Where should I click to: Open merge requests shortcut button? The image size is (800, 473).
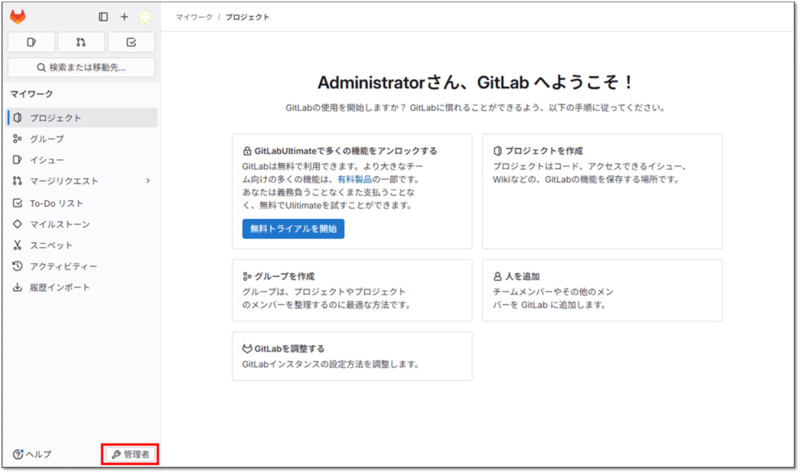point(81,42)
